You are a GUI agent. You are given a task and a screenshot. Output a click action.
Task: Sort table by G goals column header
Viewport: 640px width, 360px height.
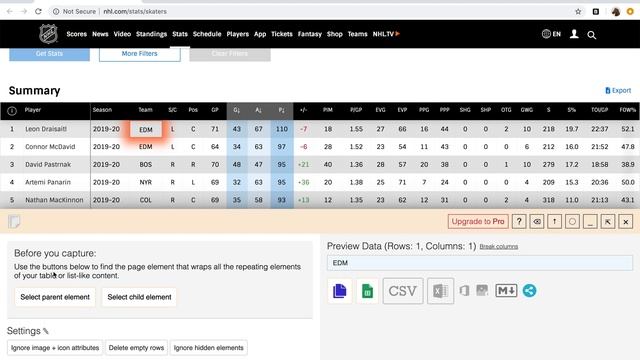click(237, 110)
